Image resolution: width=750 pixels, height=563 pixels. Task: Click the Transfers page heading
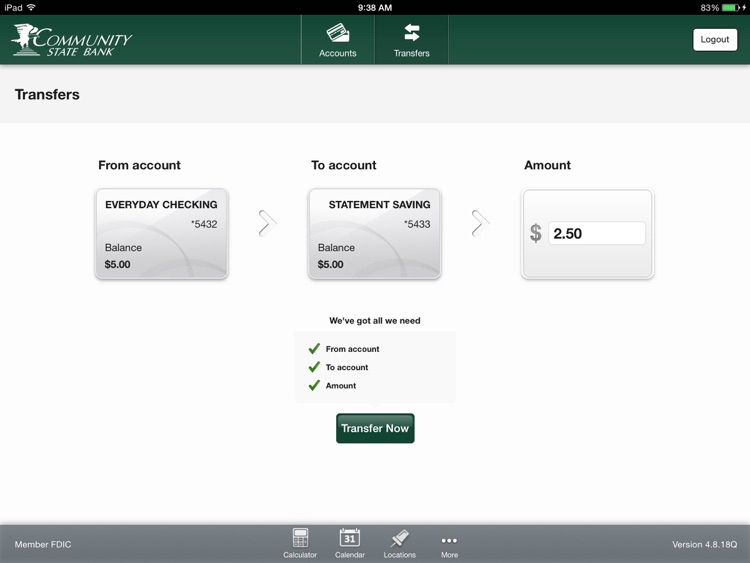coord(47,94)
